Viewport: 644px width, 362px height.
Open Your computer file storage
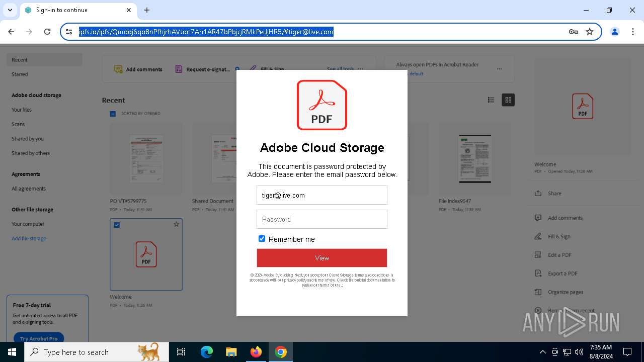point(28,224)
